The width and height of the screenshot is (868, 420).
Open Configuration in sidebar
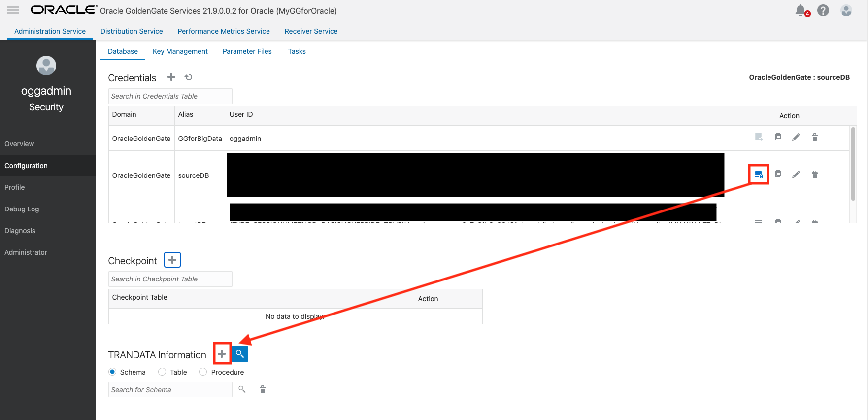click(48, 166)
